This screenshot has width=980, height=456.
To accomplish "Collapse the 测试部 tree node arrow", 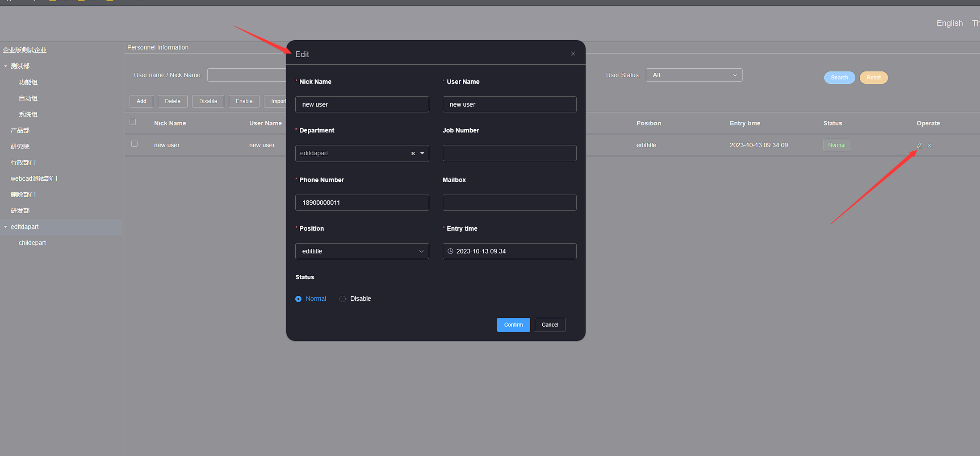I will point(6,66).
